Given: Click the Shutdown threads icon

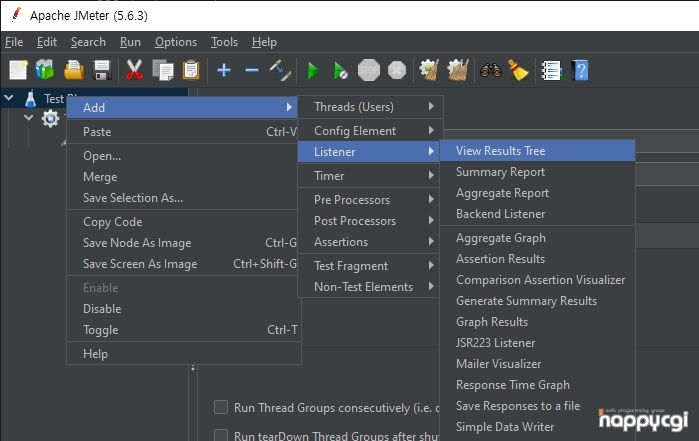Looking at the screenshot, I should click(397, 70).
